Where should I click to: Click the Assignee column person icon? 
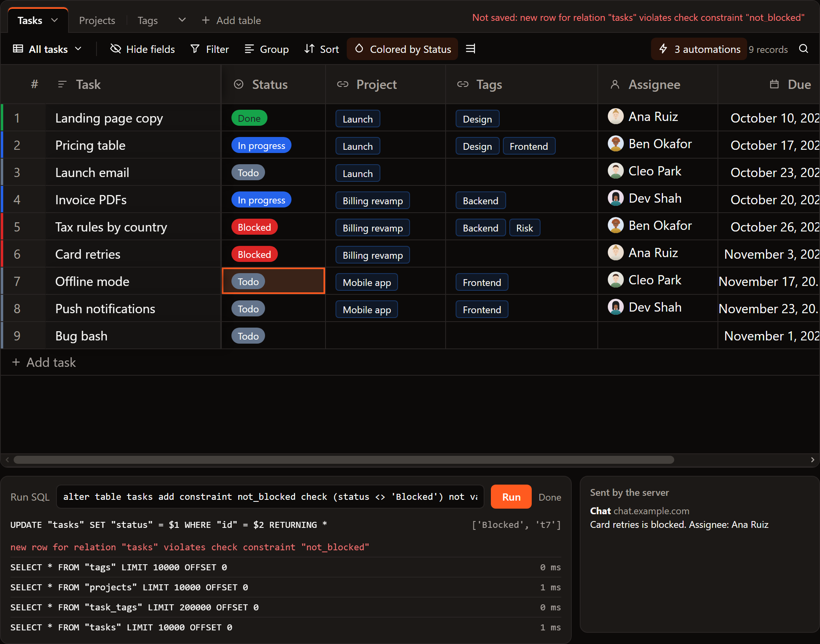[615, 84]
